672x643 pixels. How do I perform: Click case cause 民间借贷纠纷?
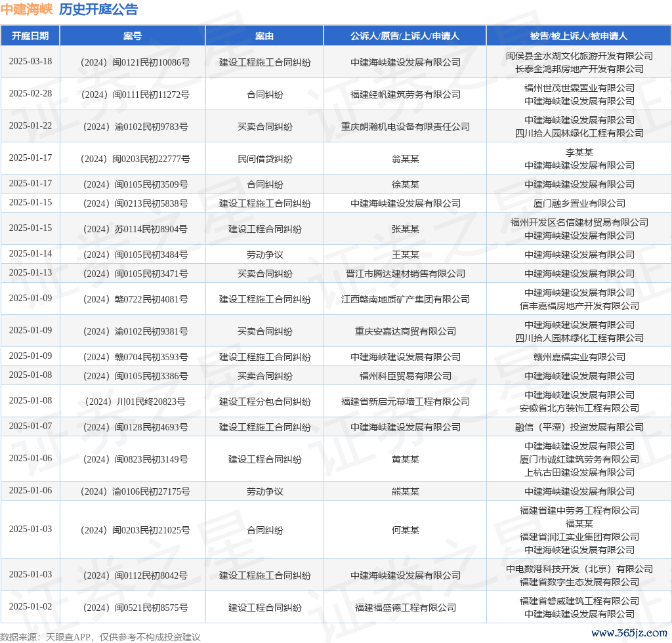(265, 159)
